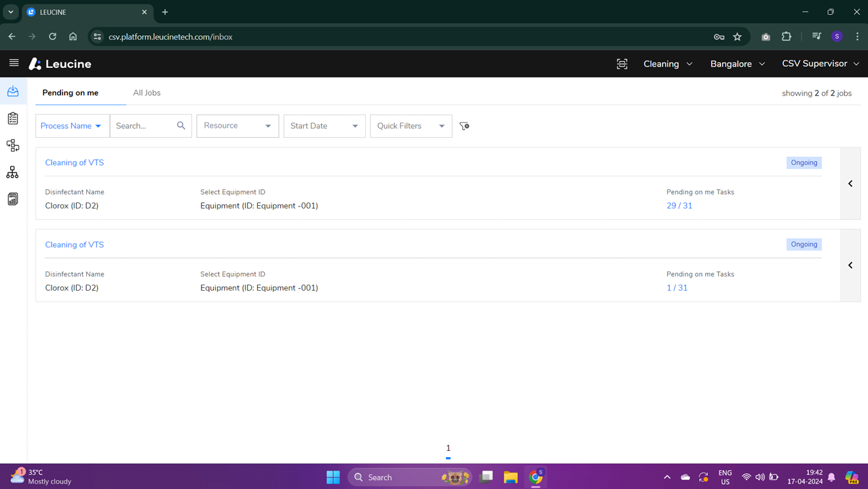Click the QR scan icon in header

(622, 64)
